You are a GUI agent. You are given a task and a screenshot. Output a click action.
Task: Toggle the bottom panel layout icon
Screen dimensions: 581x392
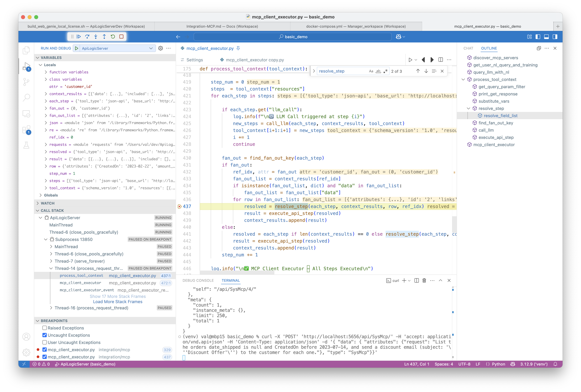546,37
